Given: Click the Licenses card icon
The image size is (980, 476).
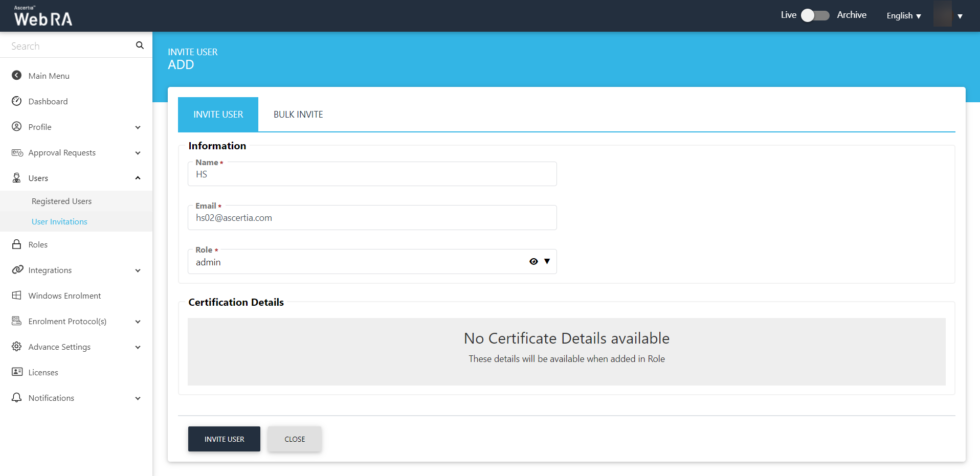Looking at the screenshot, I should click(17, 372).
